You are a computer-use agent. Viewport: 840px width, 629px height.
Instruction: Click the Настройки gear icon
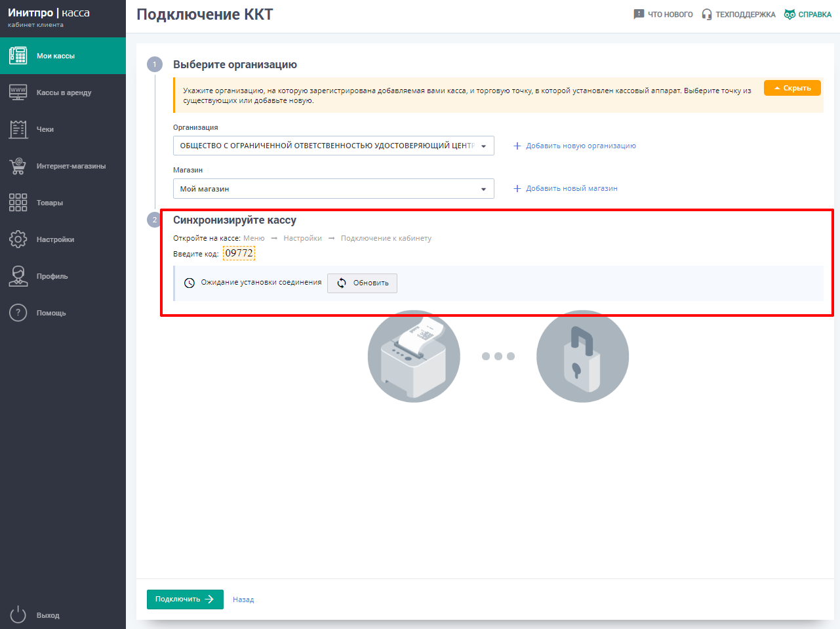(x=18, y=239)
